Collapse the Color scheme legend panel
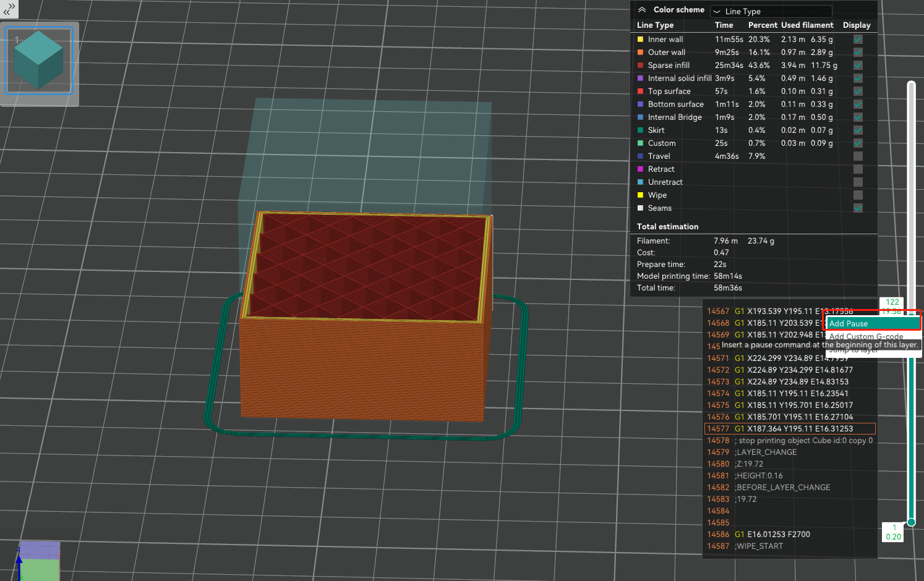924x581 pixels. coord(642,10)
